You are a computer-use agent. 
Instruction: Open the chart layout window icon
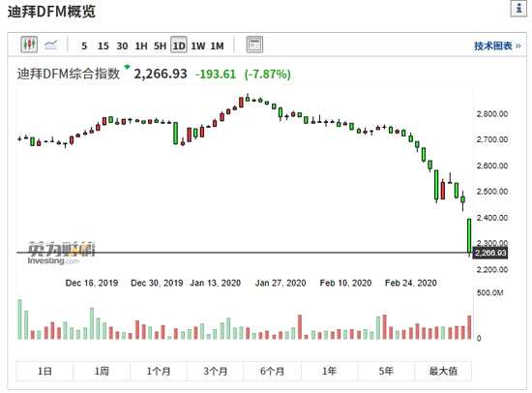[x=254, y=45]
